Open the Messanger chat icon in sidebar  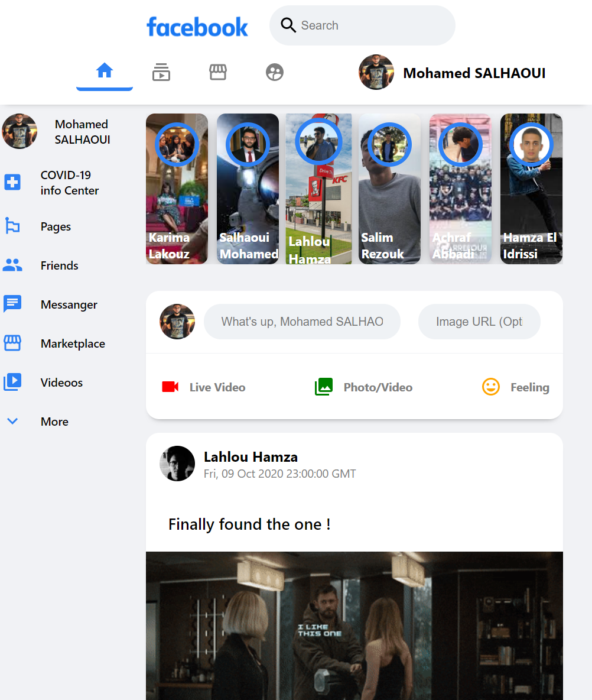pos(12,304)
